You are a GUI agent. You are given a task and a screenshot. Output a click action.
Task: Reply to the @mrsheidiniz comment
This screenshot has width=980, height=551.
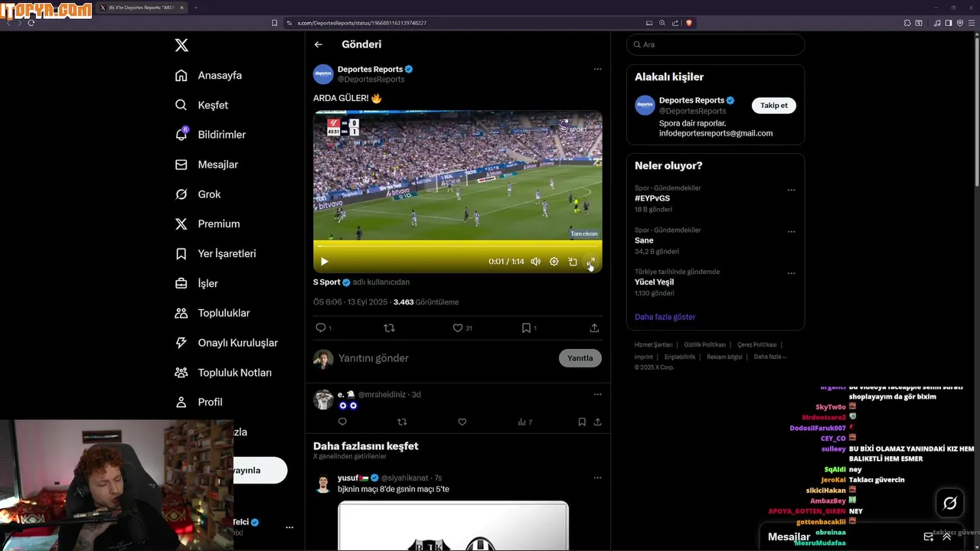tap(342, 422)
